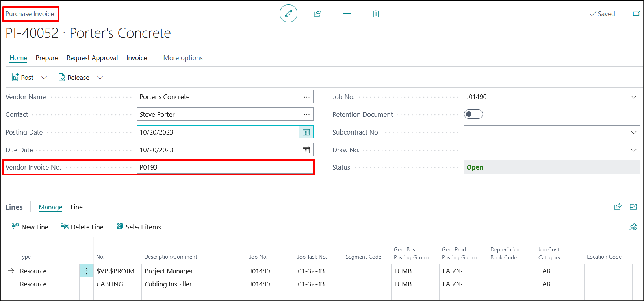Toggle the Retention Document switch

[473, 114]
